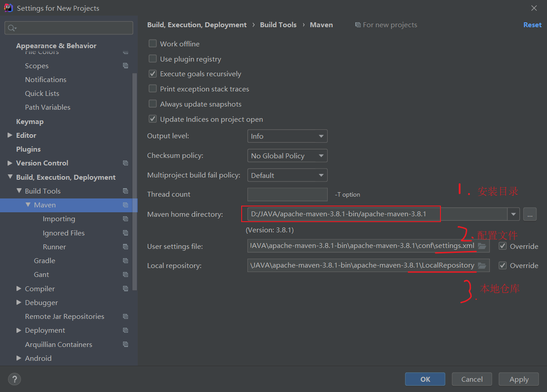
Task: Browse folder icon in User settings file field
Action: tap(482, 246)
